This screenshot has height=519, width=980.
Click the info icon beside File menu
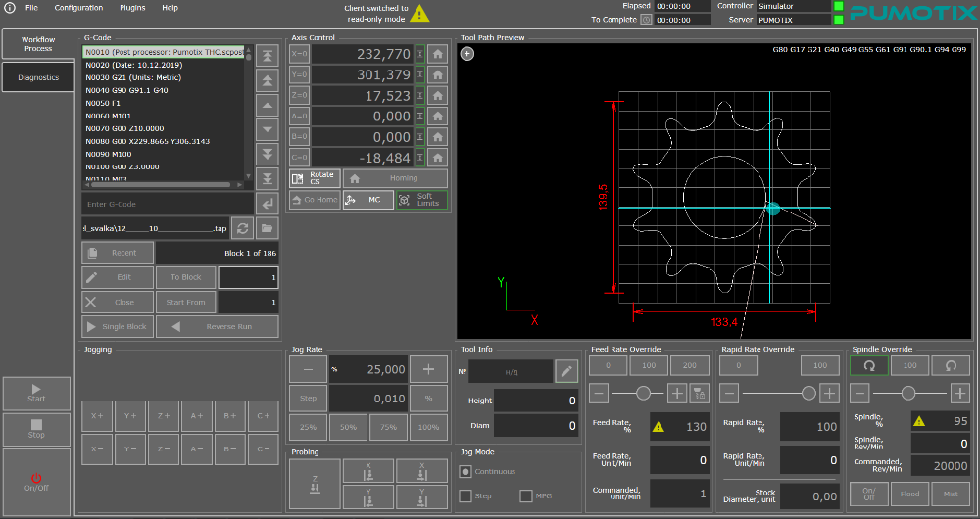tap(10, 8)
